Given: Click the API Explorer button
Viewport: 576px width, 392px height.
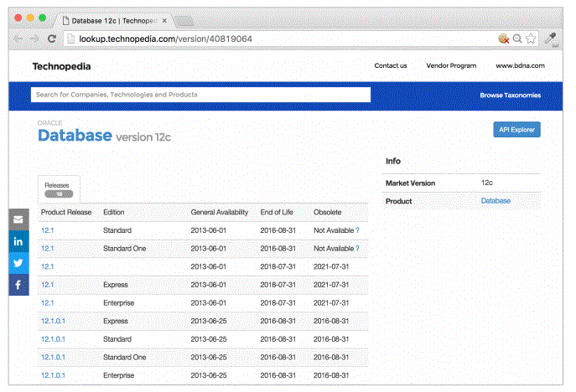Looking at the screenshot, I should coord(516,130).
